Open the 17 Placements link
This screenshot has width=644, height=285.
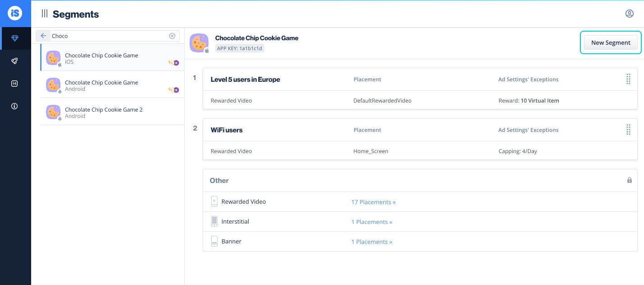point(373,202)
